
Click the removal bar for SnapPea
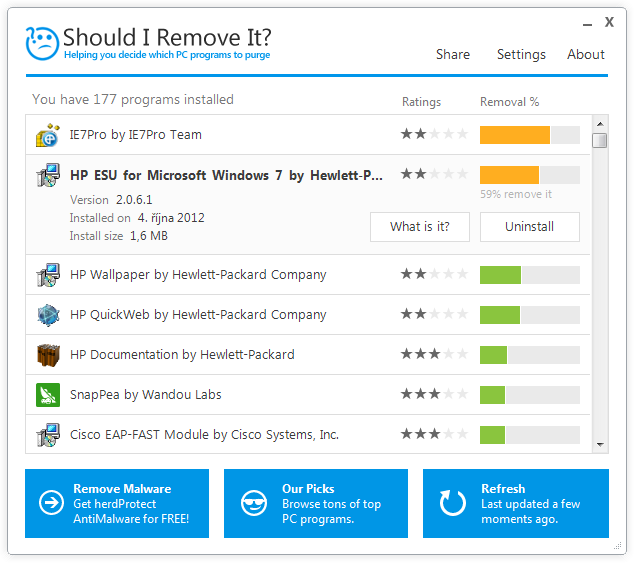tap(530, 395)
